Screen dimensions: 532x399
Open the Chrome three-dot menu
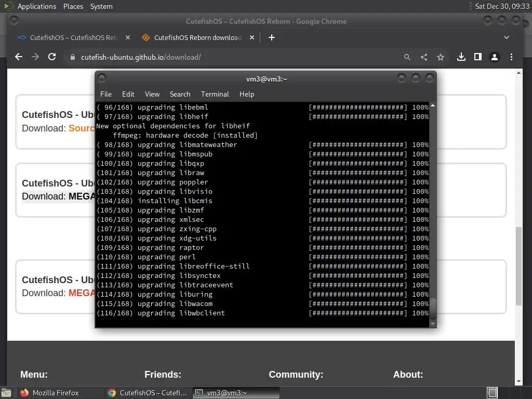coord(511,57)
